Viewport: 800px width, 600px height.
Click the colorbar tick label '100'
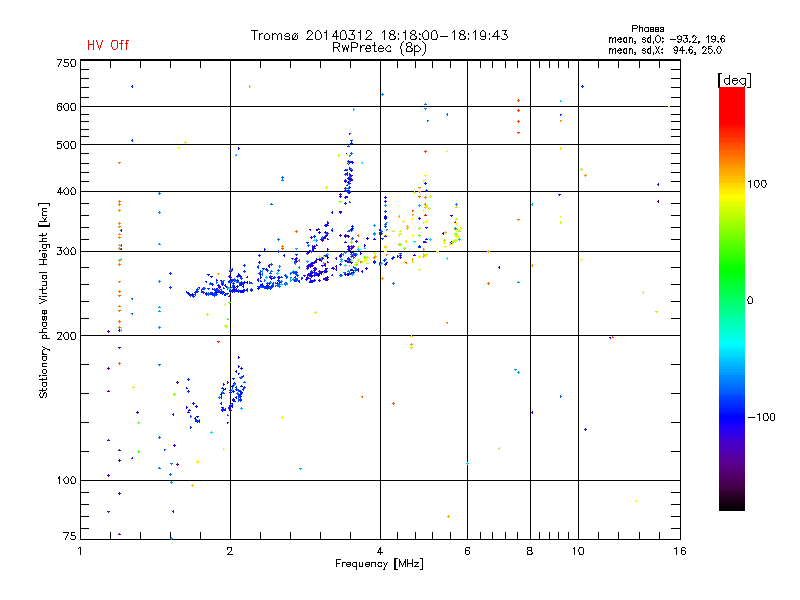coord(757,184)
